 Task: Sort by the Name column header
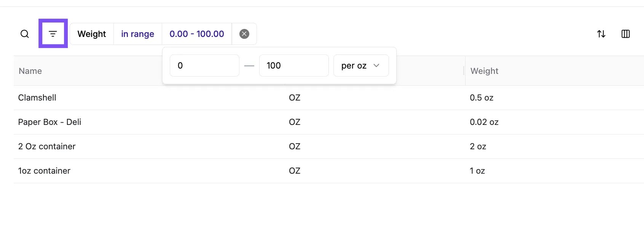[30, 71]
